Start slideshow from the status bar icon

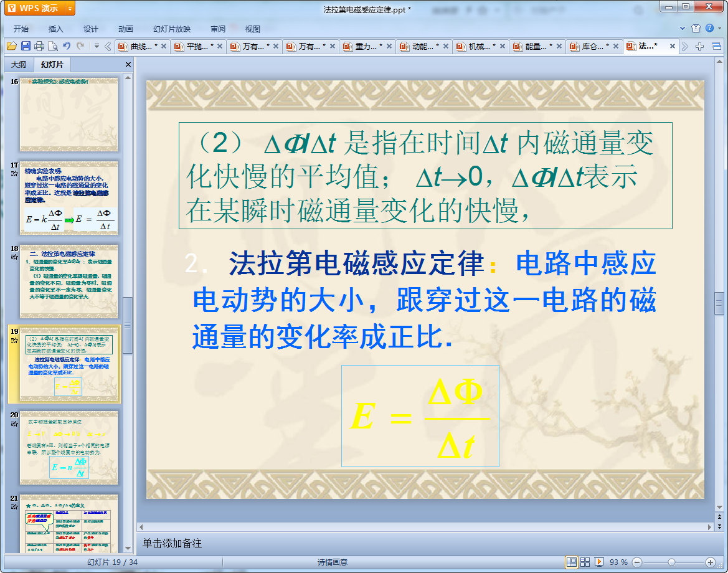[599, 562]
